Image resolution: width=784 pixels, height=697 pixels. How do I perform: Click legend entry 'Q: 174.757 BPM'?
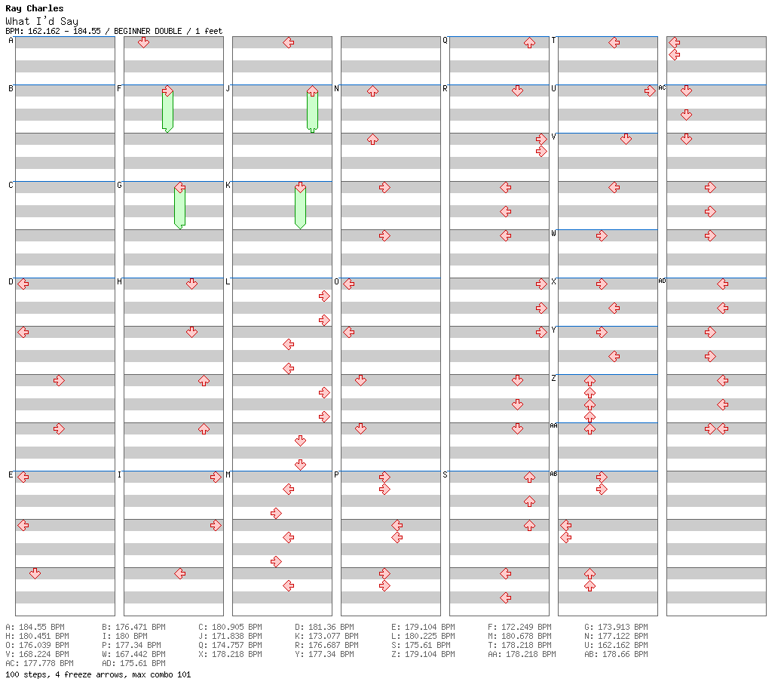[x=230, y=645]
